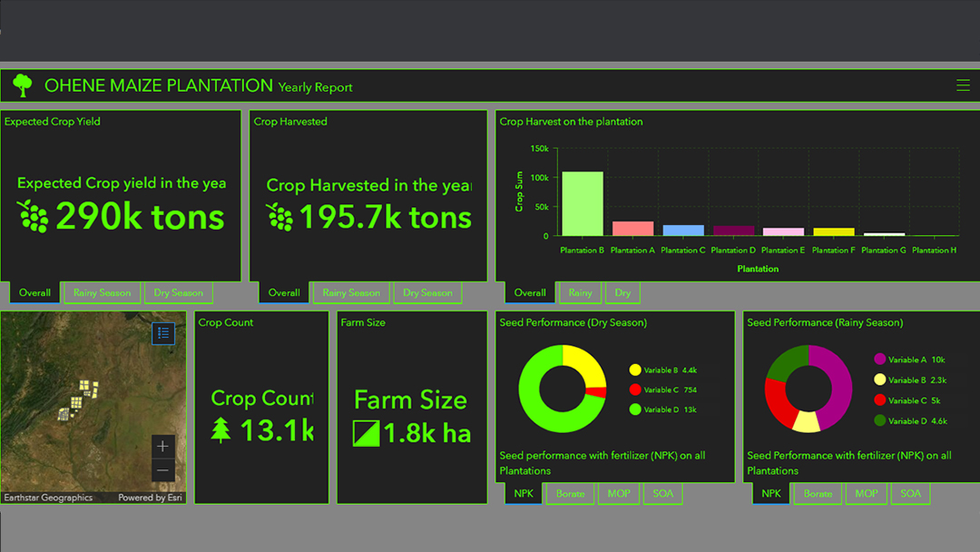The image size is (980, 552).
Task: Select Borate tab in Dry Season seed panel
Action: click(570, 494)
